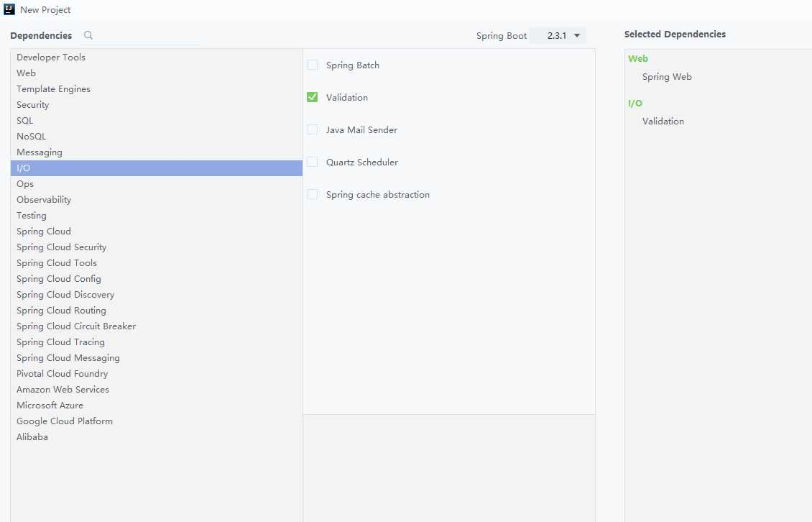Screen dimensions: 812x522
Task: Click the Spring cache abstraction label
Action: click(377, 194)
